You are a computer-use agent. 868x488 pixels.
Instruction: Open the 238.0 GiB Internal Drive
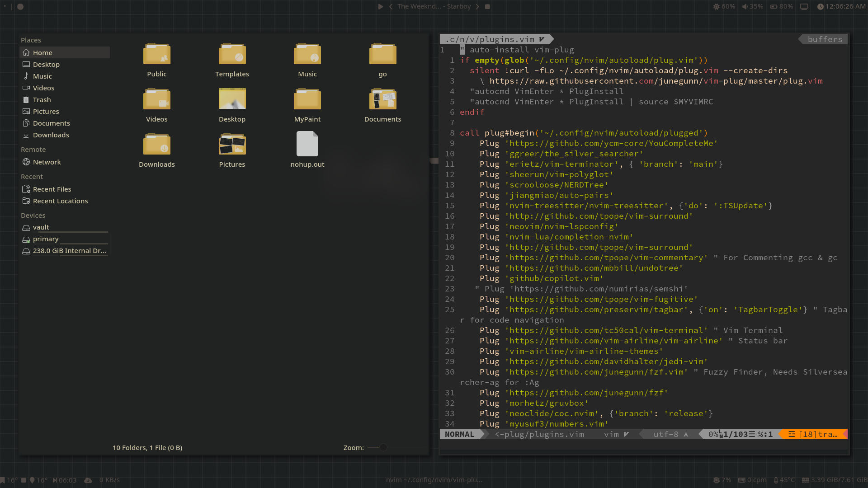coord(69,251)
